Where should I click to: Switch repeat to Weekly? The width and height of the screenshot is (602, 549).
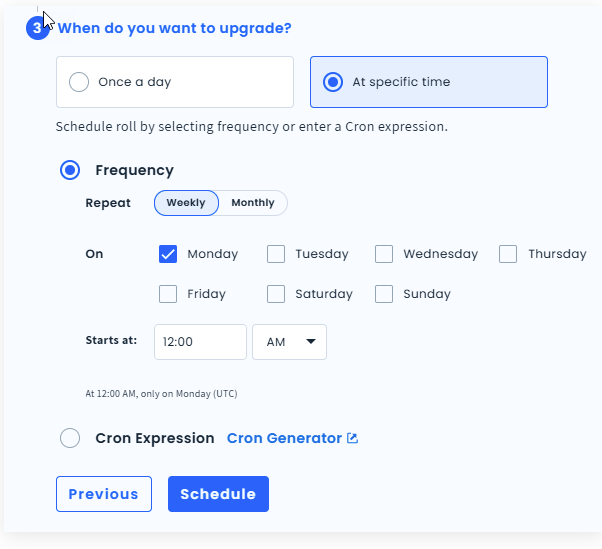pyautogui.click(x=186, y=203)
